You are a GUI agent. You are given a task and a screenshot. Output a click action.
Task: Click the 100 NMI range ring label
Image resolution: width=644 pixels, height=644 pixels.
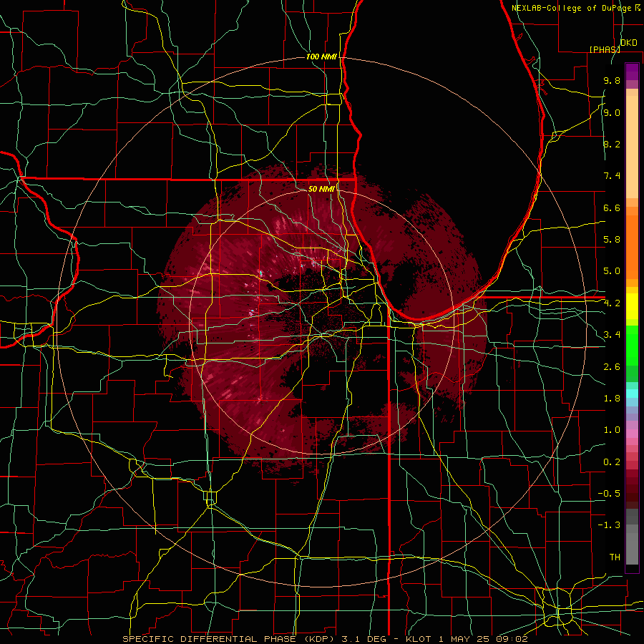[x=321, y=57]
